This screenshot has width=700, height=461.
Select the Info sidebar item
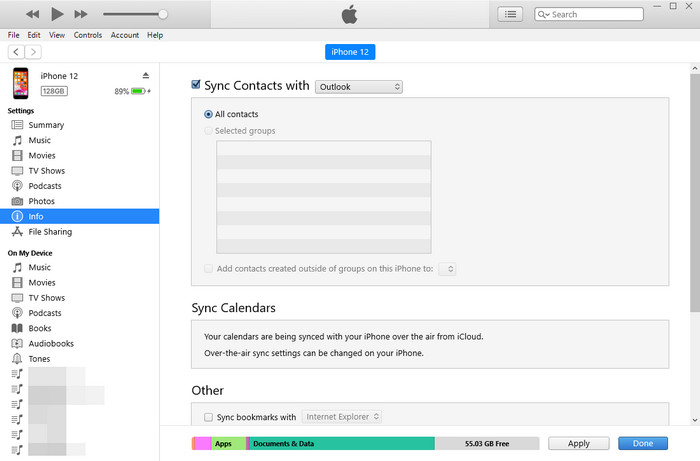(x=79, y=216)
